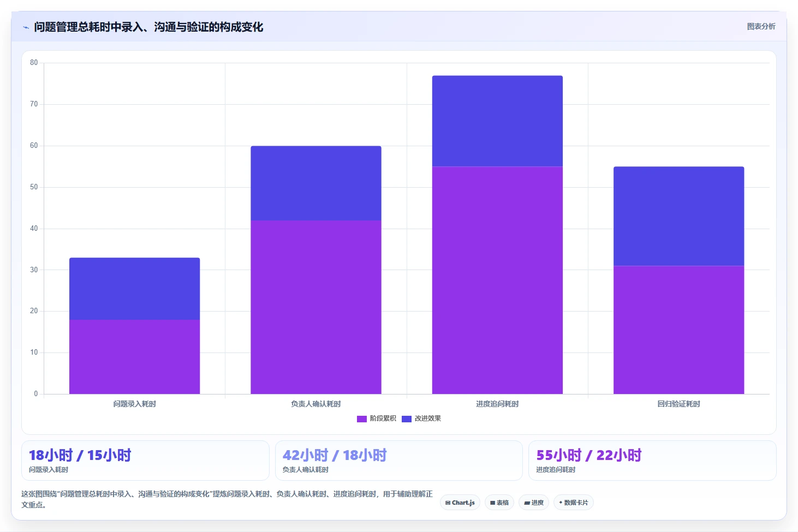
Task: Click the y-axis value 80
Action: (34, 63)
